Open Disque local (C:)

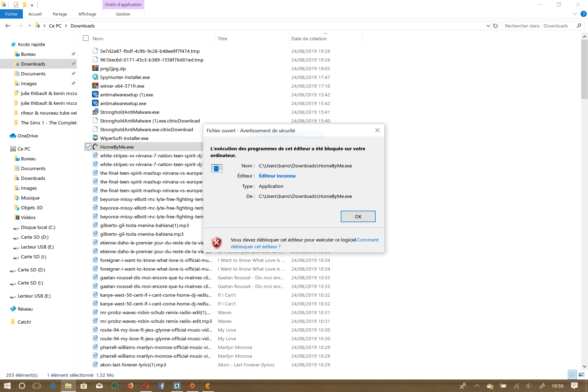tap(38, 227)
